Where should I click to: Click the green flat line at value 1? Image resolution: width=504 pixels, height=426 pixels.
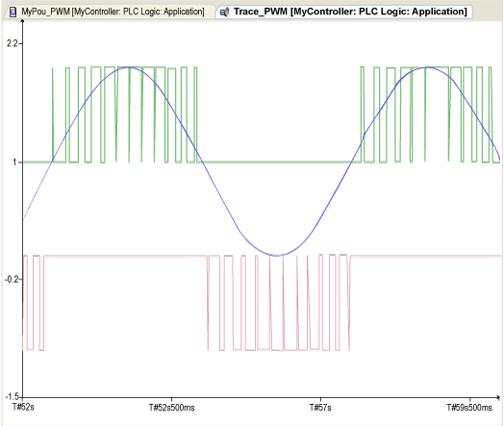pyautogui.click(x=277, y=162)
